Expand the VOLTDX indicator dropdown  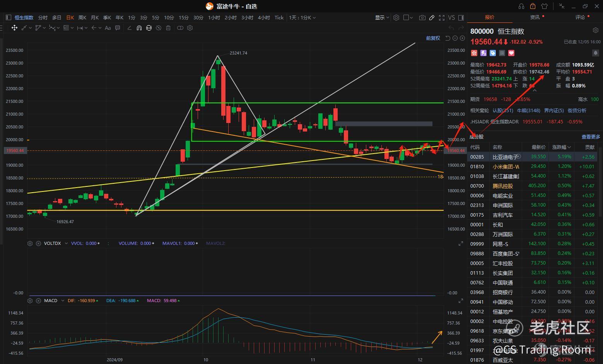coord(66,243)
